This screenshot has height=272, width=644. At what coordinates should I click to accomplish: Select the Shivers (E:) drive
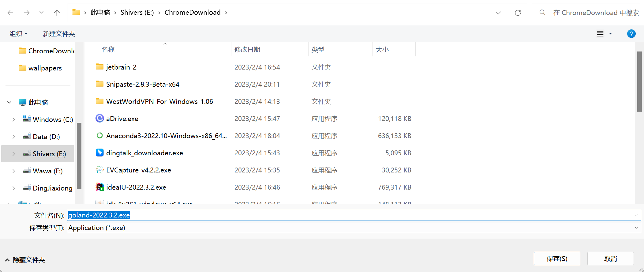pyautogui.click(x=44, y=154)
